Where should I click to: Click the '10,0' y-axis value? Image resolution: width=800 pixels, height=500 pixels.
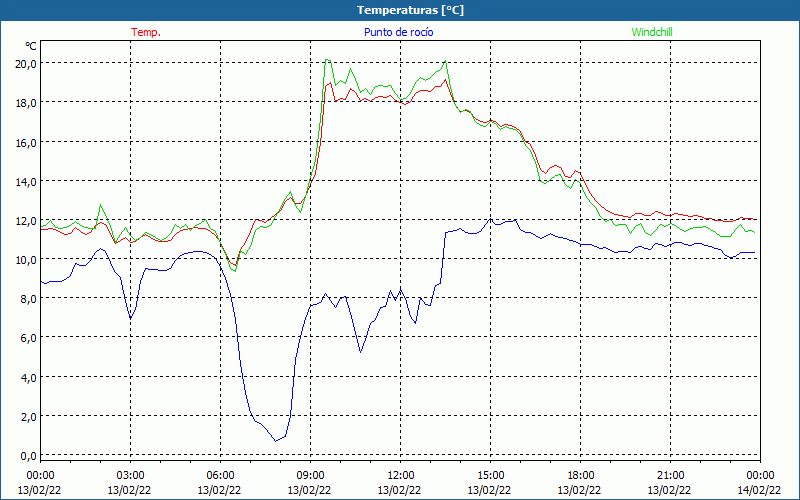26,260
